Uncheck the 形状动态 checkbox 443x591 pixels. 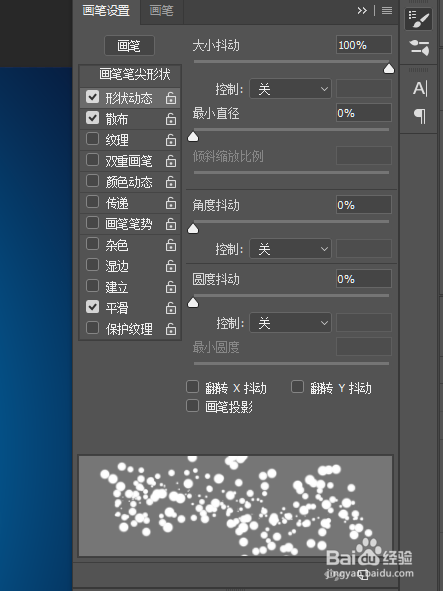[92, 96]
